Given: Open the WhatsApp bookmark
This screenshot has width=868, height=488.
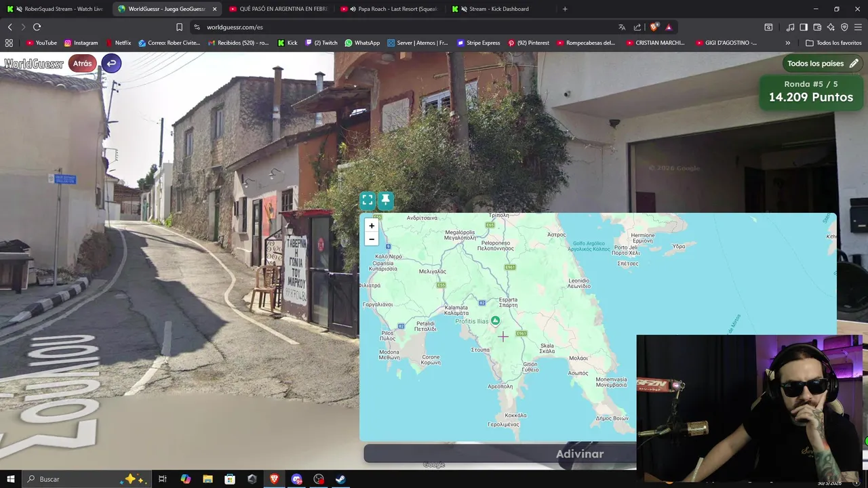Looking at the screenshot, I should [x=362, y=43].
